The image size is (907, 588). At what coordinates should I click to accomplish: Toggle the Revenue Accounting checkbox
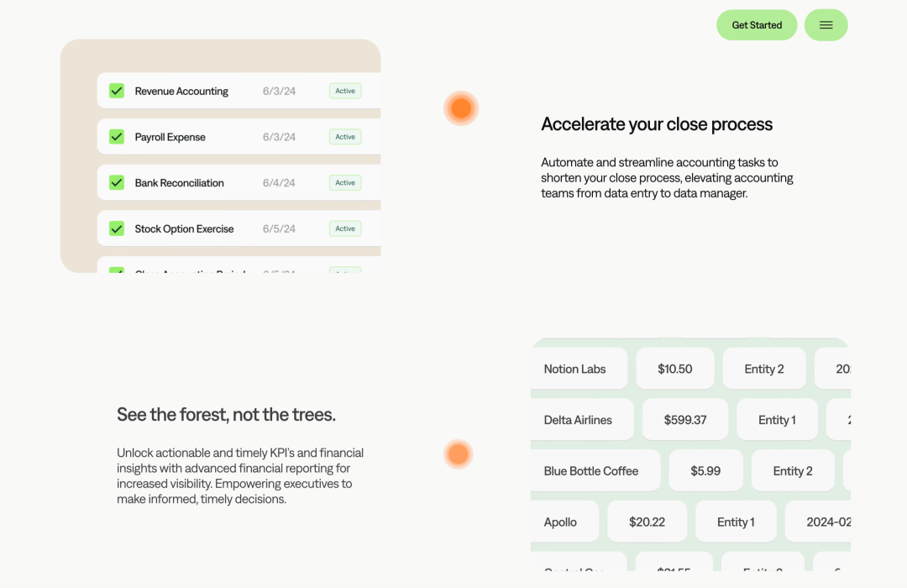(117, 91)
